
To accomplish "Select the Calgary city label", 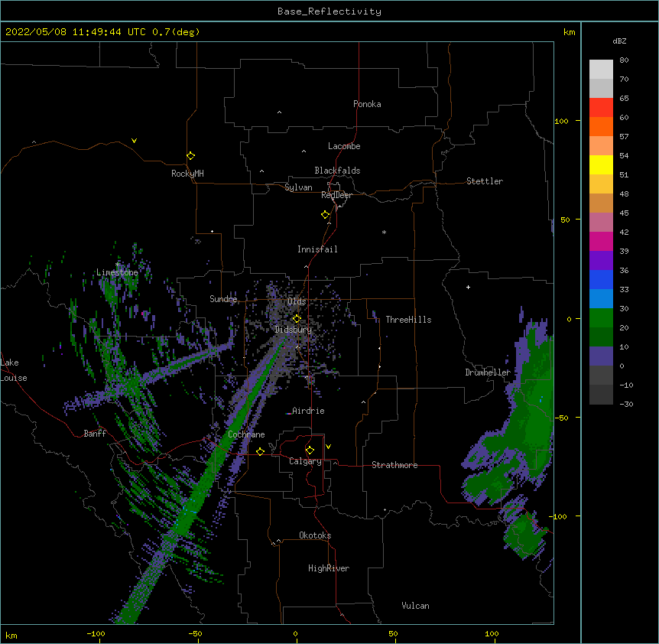I will point(306,461).
